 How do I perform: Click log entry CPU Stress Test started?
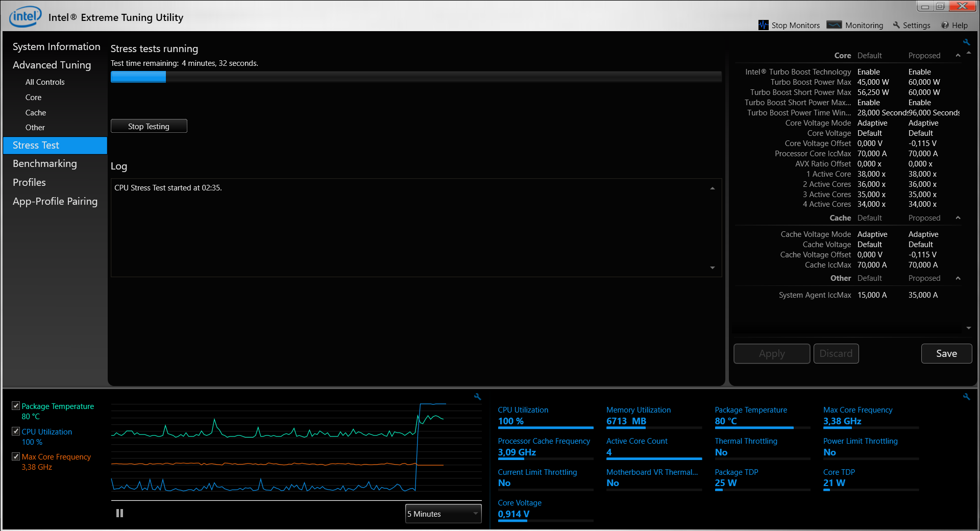click(x=168, y=188)
